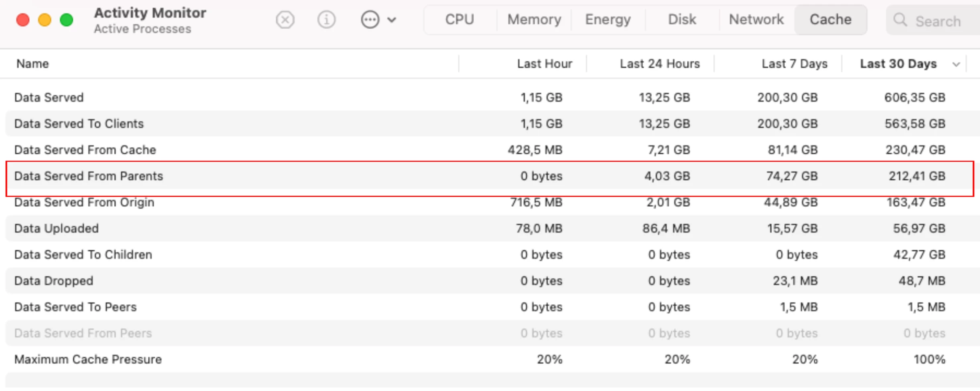Zoom the window with the green button
Viewport: 980px width, 391px height.
(66, 20)
